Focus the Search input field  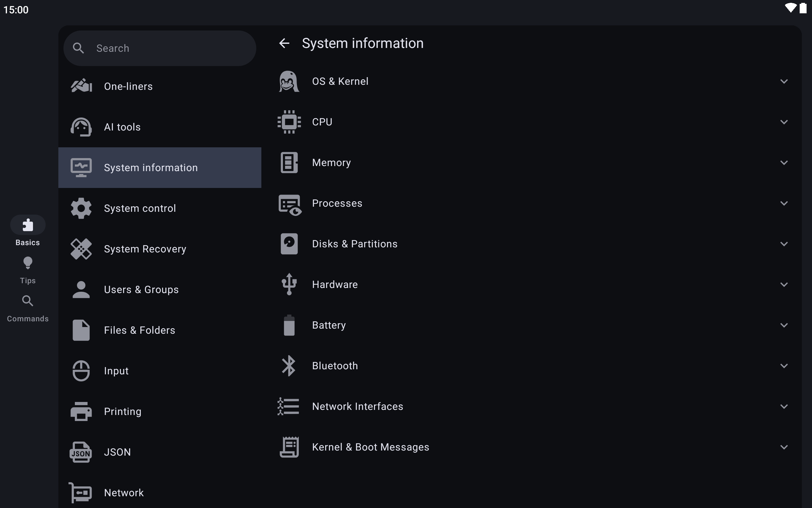(x=160, y=48)
